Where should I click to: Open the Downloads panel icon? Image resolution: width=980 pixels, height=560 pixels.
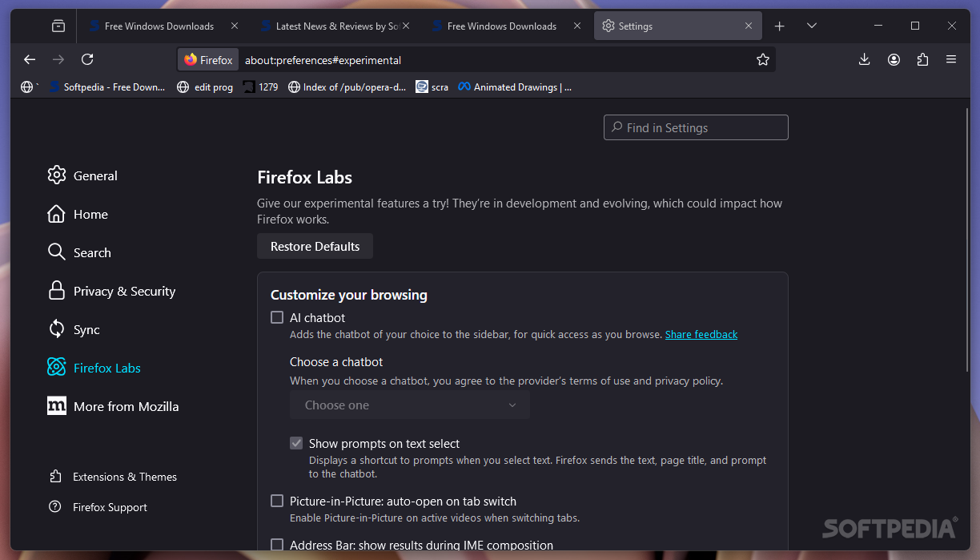point(865,59)
